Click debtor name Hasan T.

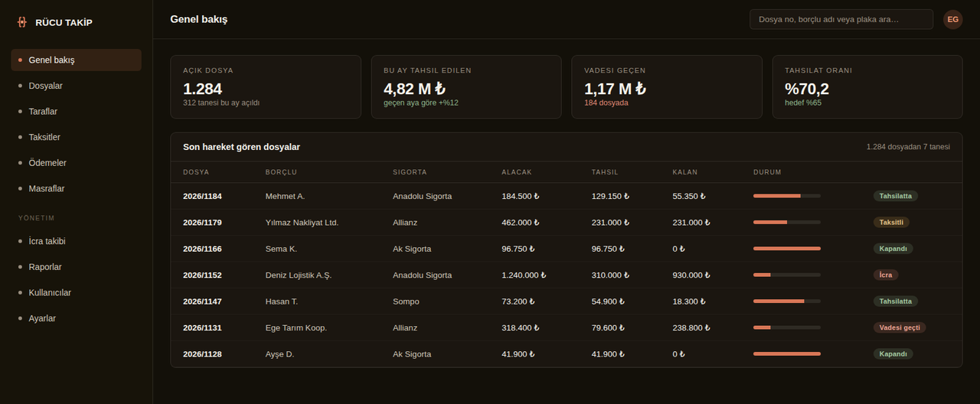click(282, 301)
